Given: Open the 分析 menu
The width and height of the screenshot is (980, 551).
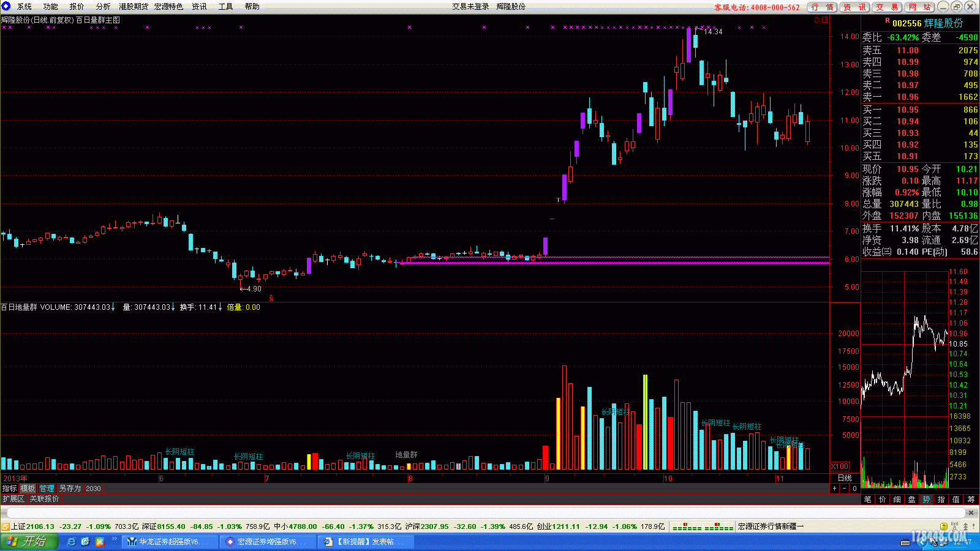Looking at the screenshot, I should coord(103,6).
